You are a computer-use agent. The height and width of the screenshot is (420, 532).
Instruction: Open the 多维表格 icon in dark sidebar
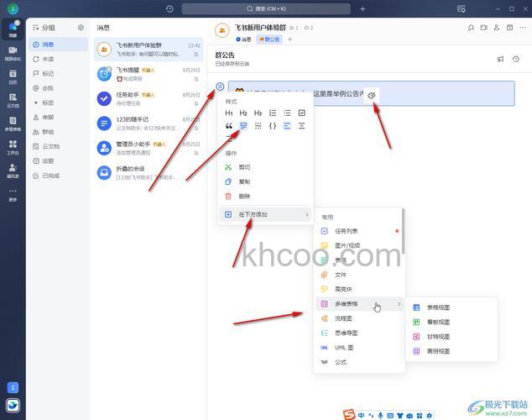pos(13,123)
